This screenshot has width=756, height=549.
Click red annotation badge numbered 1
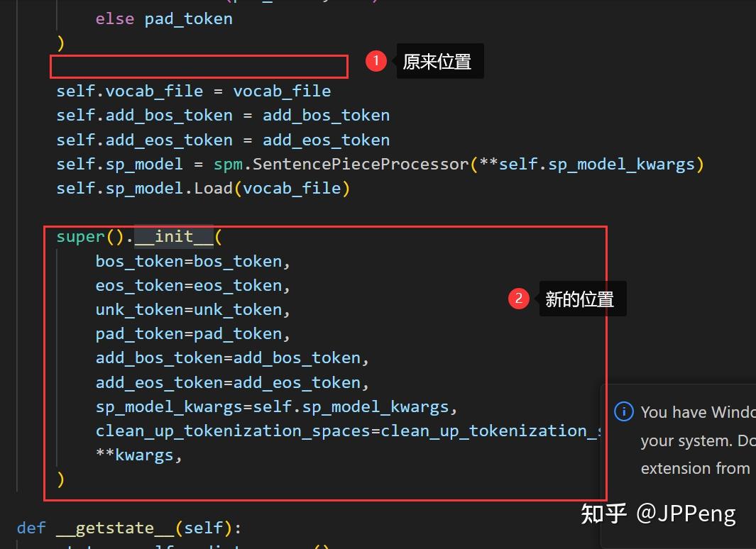click(x=376, y=61)
